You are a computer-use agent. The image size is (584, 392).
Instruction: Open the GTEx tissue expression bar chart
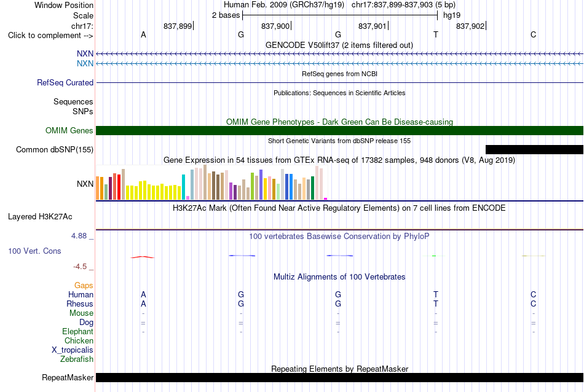click(211, 182)
